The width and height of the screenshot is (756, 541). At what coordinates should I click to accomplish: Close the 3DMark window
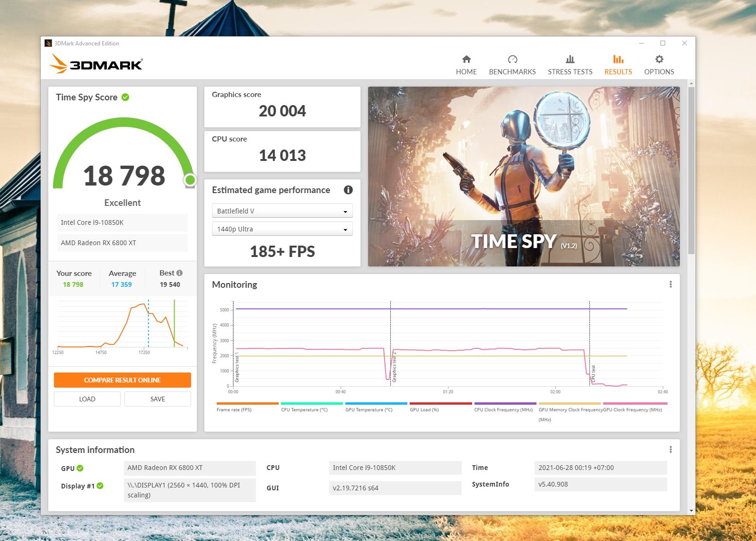685,43
